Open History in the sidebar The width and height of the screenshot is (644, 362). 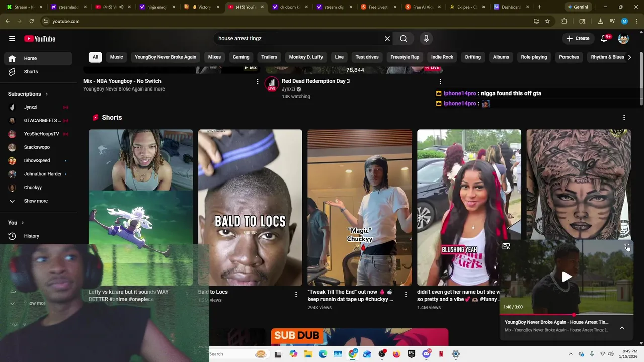(x=38, y=236)
